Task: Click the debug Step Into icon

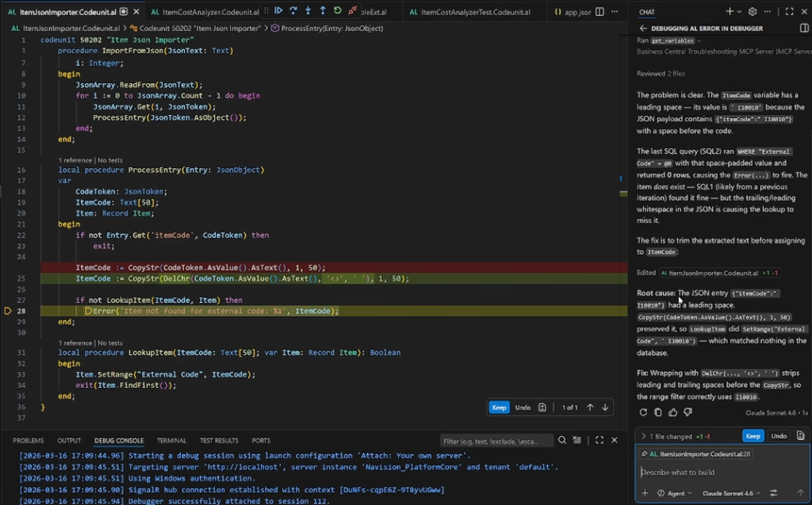Action: (x=308, y=10)
